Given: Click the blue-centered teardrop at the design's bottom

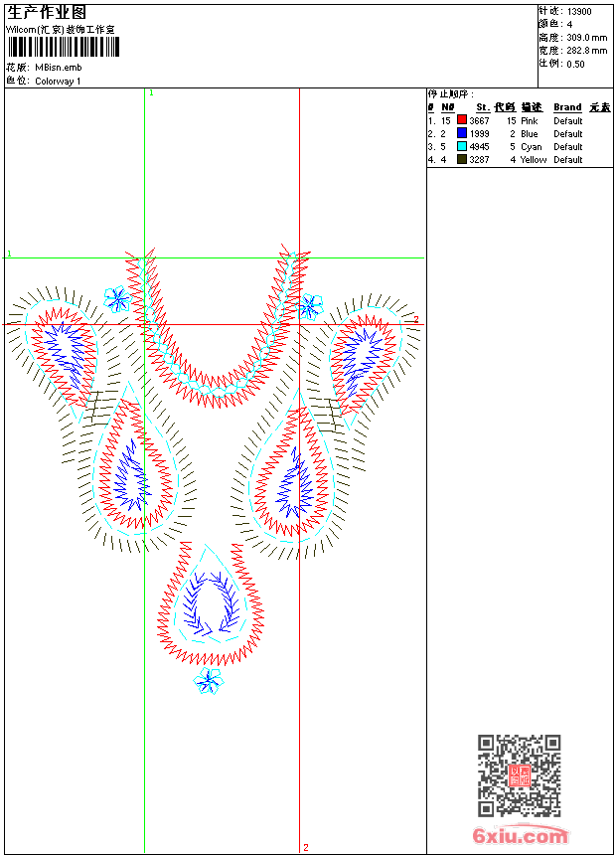Looking at the screenshot, I should [211, 603].
